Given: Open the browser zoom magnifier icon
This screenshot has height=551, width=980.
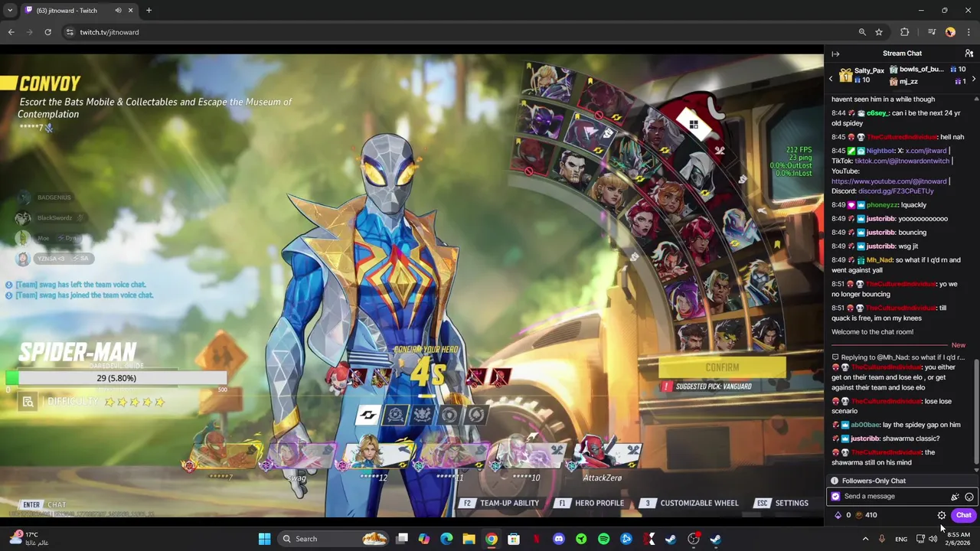Looking at the screenshot, I should click(862, 32).
